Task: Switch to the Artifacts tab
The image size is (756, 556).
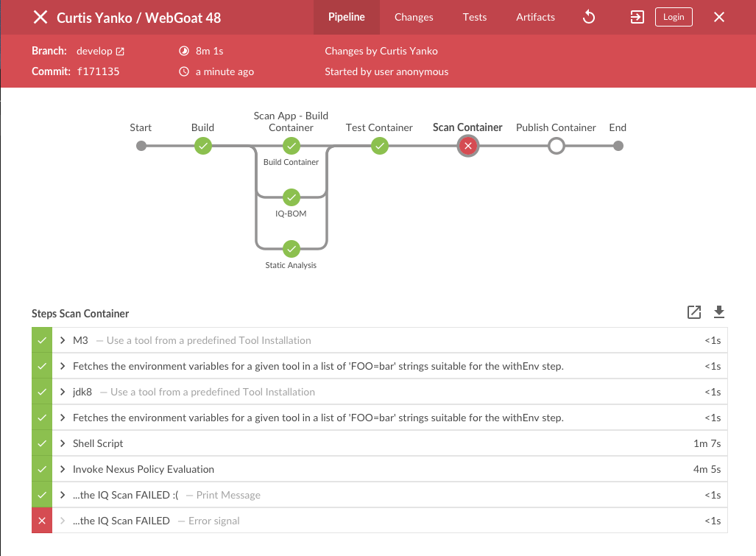Action: coord(535,18)
